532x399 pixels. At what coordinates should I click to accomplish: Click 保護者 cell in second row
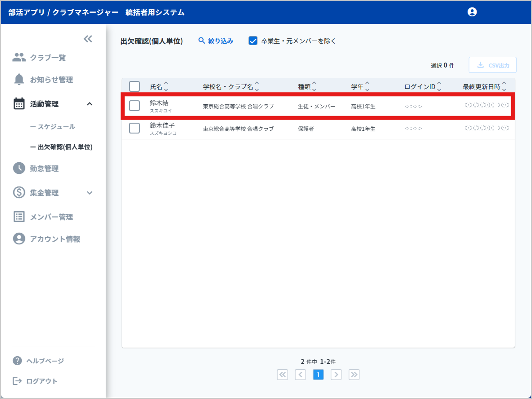(x=306, y=129)
